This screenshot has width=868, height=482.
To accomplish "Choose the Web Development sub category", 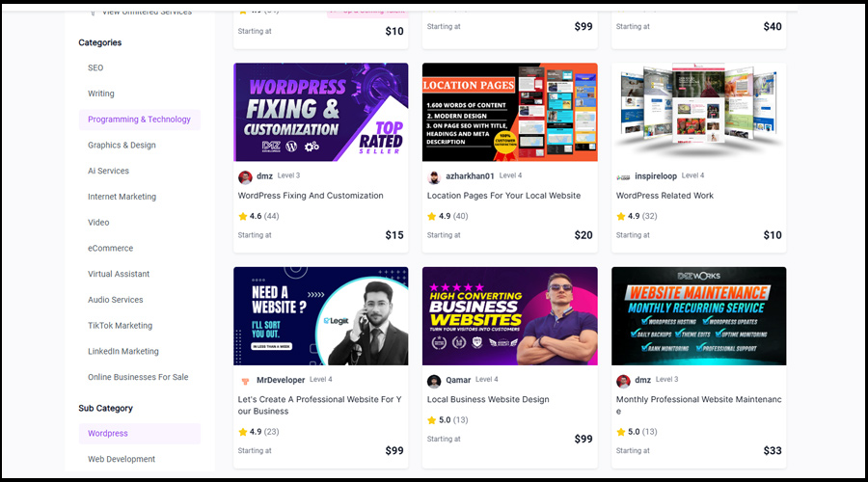I will point(122,459).
